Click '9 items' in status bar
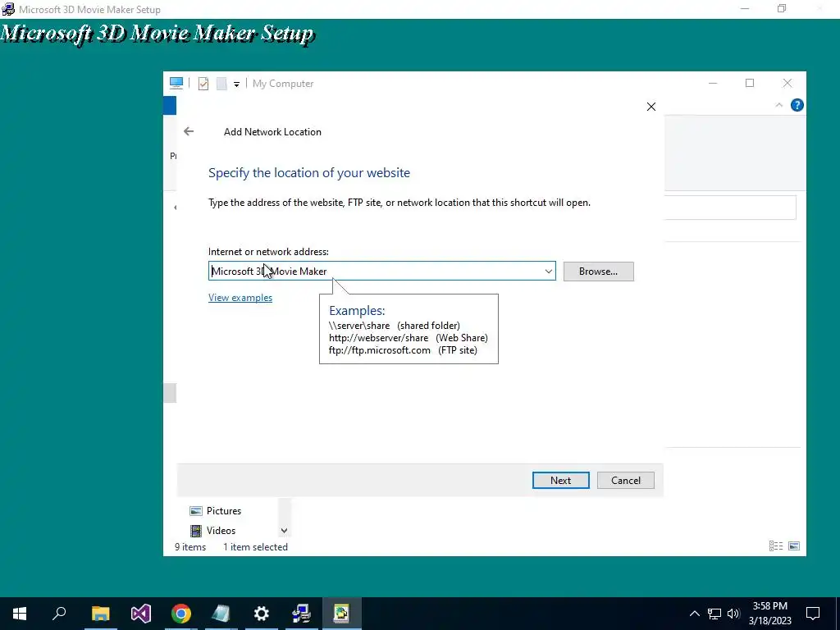Image resolution: width=840 pixels, height=630 pixels. pyautogui.click(x=190, y=547)
